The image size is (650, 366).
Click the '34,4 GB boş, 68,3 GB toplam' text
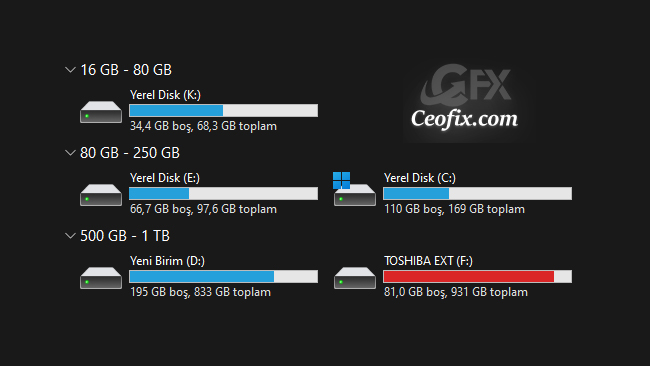[x=203, y=126]
